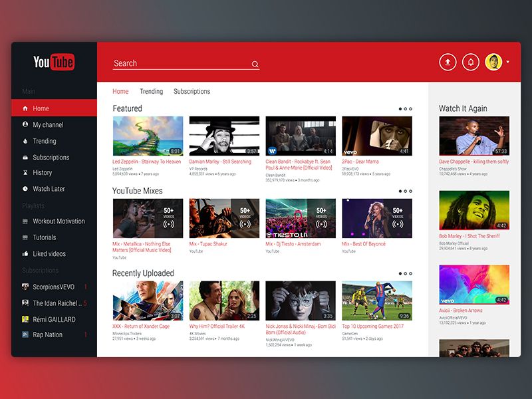Select third carousel dot in Recently Uploaded
The height and width of the screenshot is (399, 532).
[x=411, y=273]
